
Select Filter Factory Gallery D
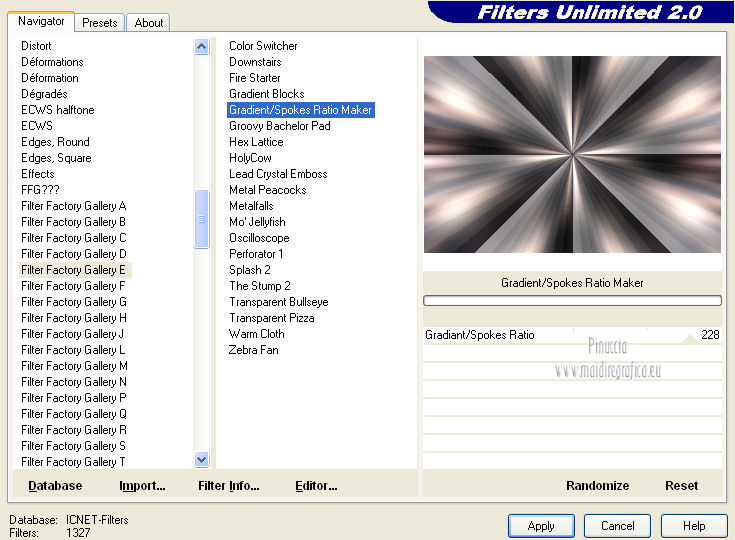[x=74, y=254]
